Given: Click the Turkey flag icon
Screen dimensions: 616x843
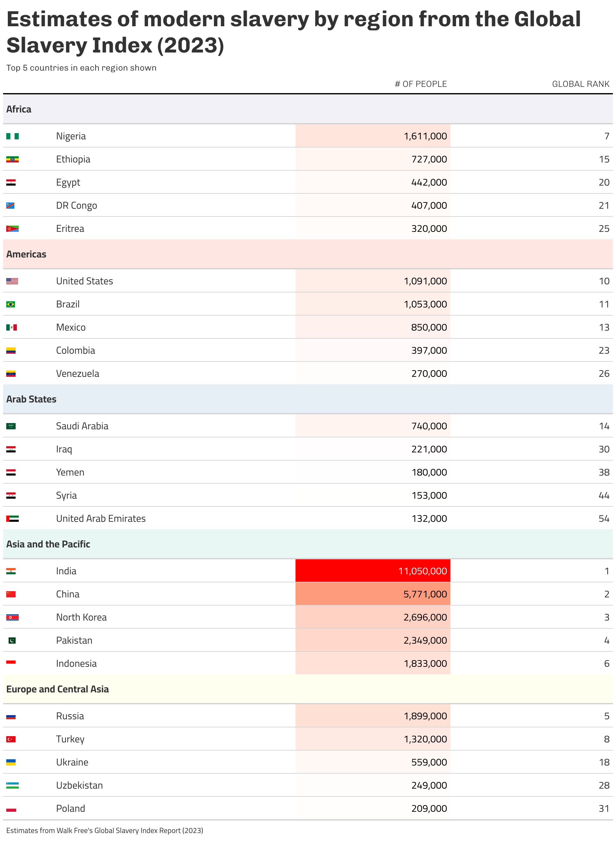Looking at the screenshot, I should pyautogui.click(x=11, y=739).
